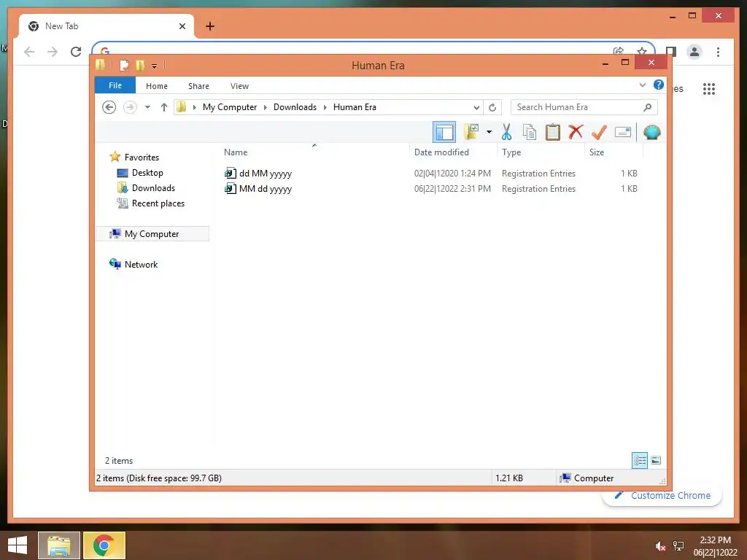Image resolution: width=747 pixels, height=560 pixels.
Task: Paste using the clipboard icon
Action: tap(553, 132)
